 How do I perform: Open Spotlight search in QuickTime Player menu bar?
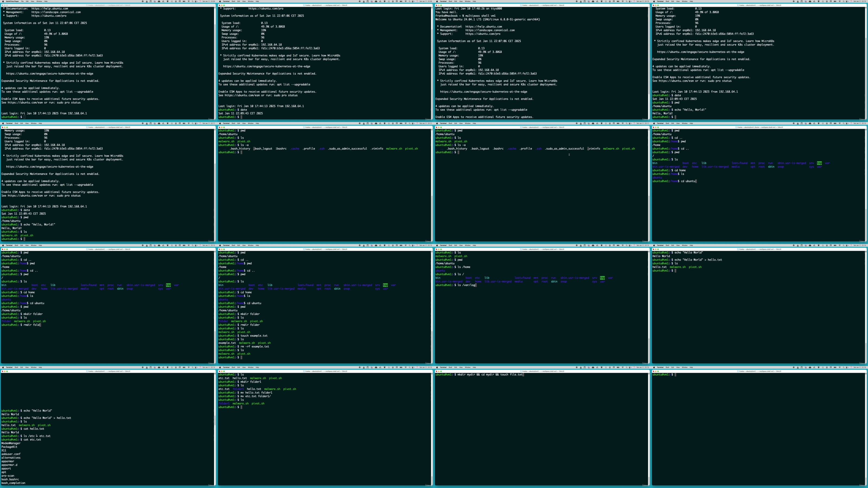tap(193, 1)
